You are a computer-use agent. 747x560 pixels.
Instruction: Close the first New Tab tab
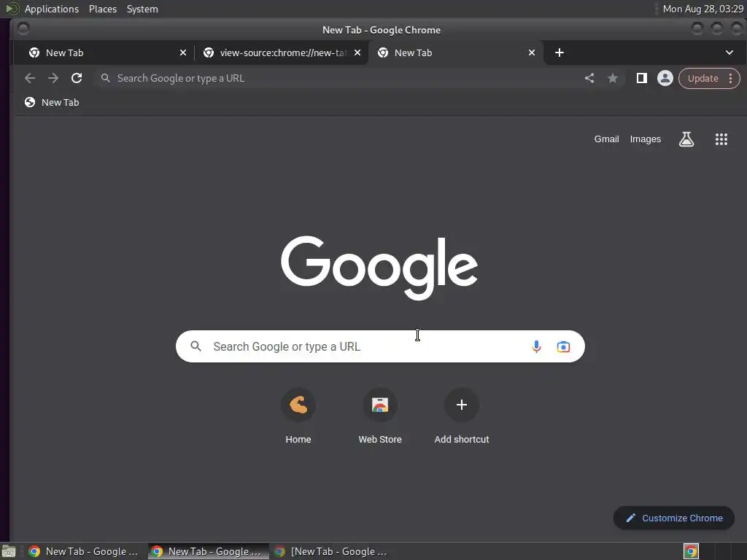click(183, 52)
